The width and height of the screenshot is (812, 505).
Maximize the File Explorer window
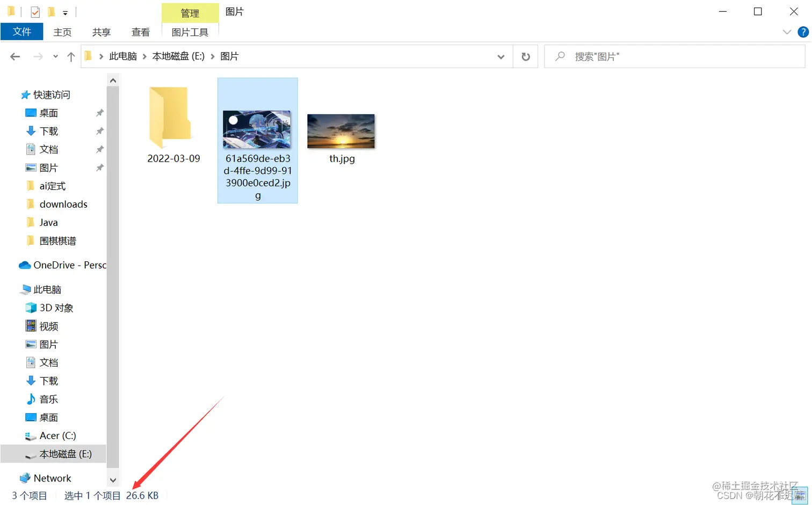point(758,12)
